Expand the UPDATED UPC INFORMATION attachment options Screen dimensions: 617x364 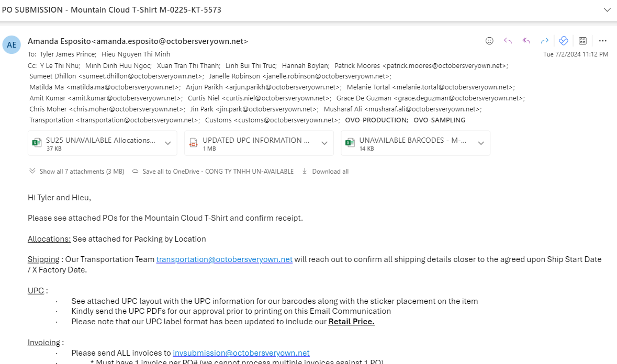(x=324, y=143)
